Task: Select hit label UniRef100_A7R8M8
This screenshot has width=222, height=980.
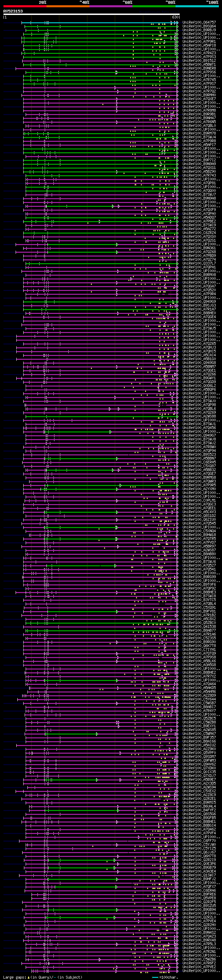Action: (x=199, y=110)
